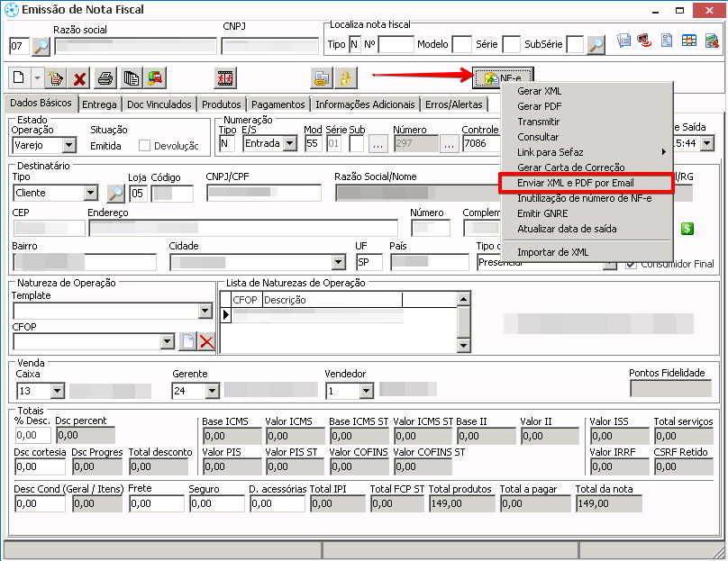Search customer with Destinatário magnifier icon
Viewport: 728px width, 561px height.
(115, 193)
